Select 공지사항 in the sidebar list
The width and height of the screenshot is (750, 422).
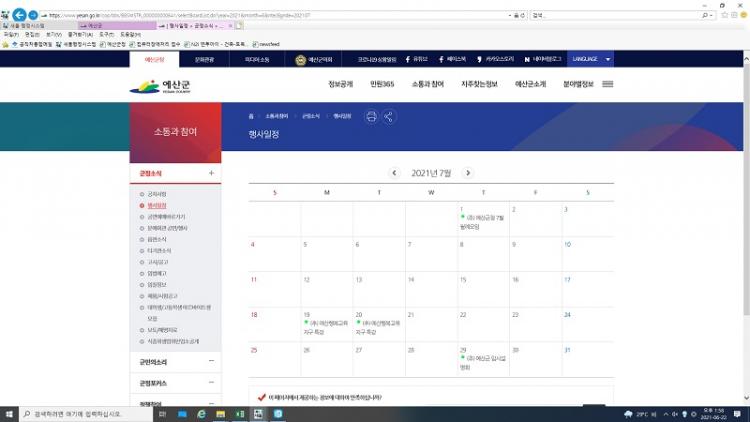[157, 193]
